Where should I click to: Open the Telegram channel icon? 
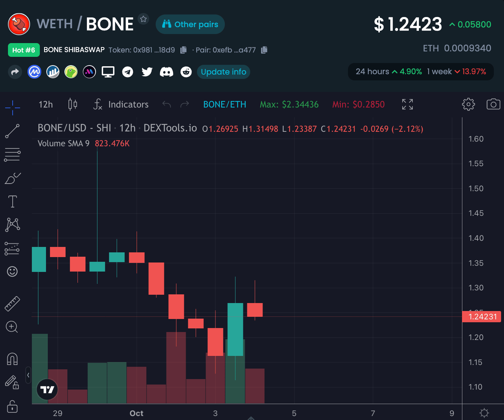click(x=127, y=72)
